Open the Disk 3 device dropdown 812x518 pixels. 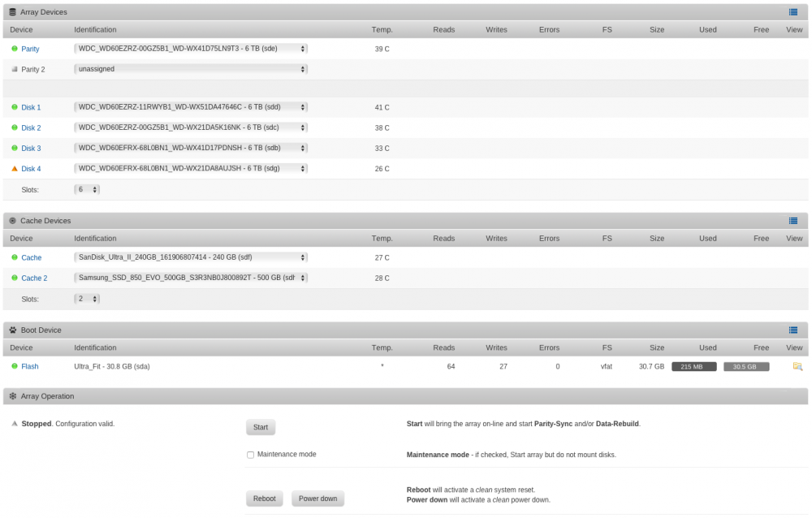coord(191,148)
